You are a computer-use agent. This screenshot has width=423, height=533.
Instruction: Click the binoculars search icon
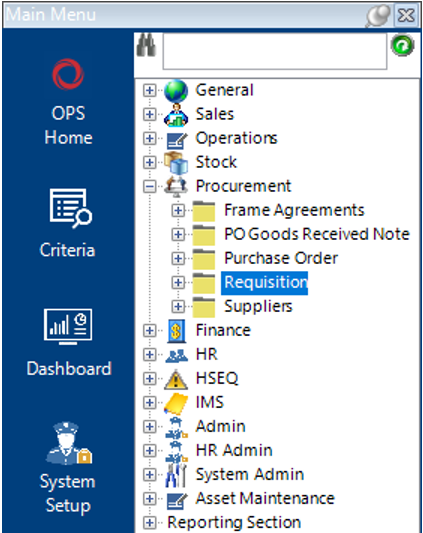[146, 45]
